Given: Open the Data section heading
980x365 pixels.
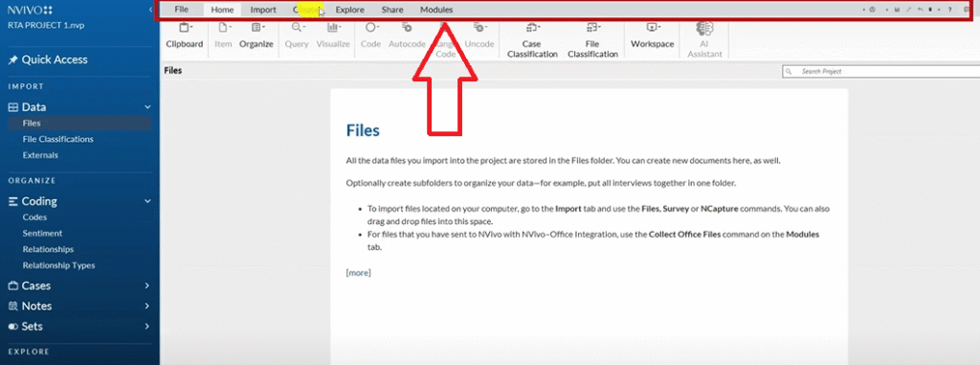Looking at the screenshot, I should pyautogui.click(x=33, y=107).
